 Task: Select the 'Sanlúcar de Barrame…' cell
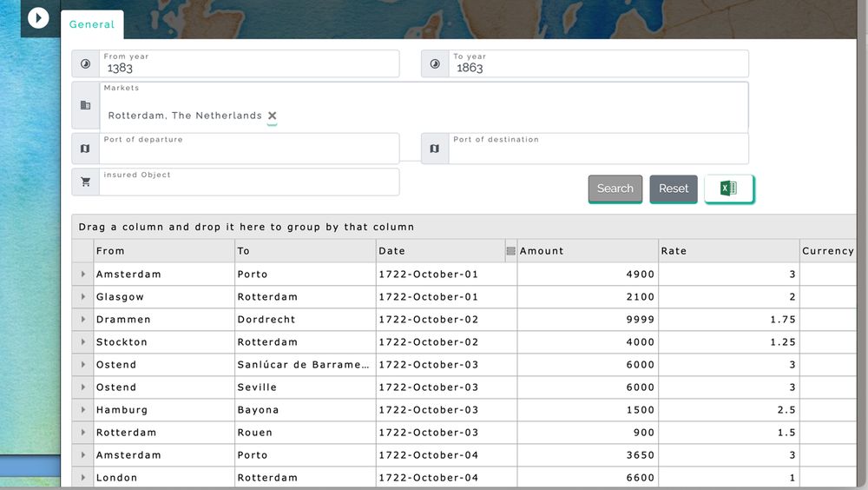coord(306,365)
